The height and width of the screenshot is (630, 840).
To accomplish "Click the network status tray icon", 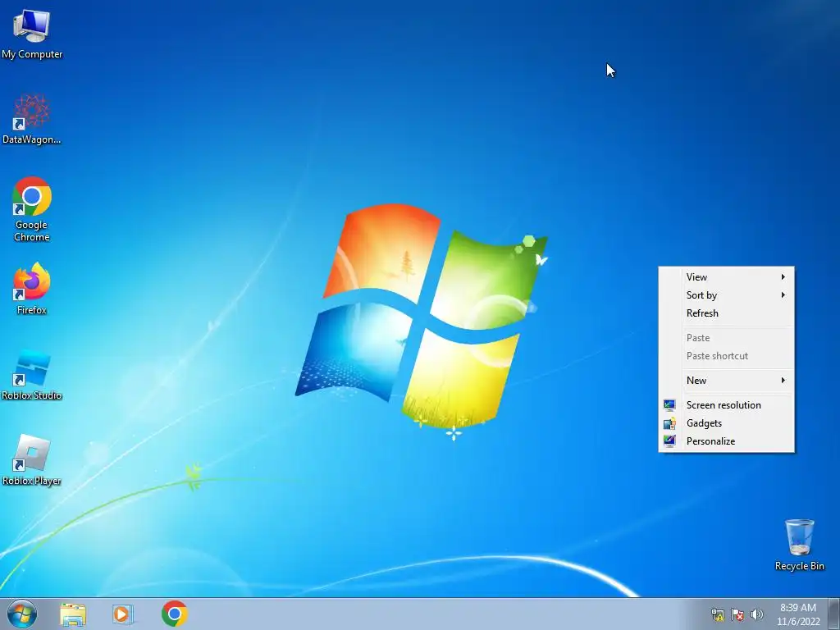I will (x=717, y=614).
